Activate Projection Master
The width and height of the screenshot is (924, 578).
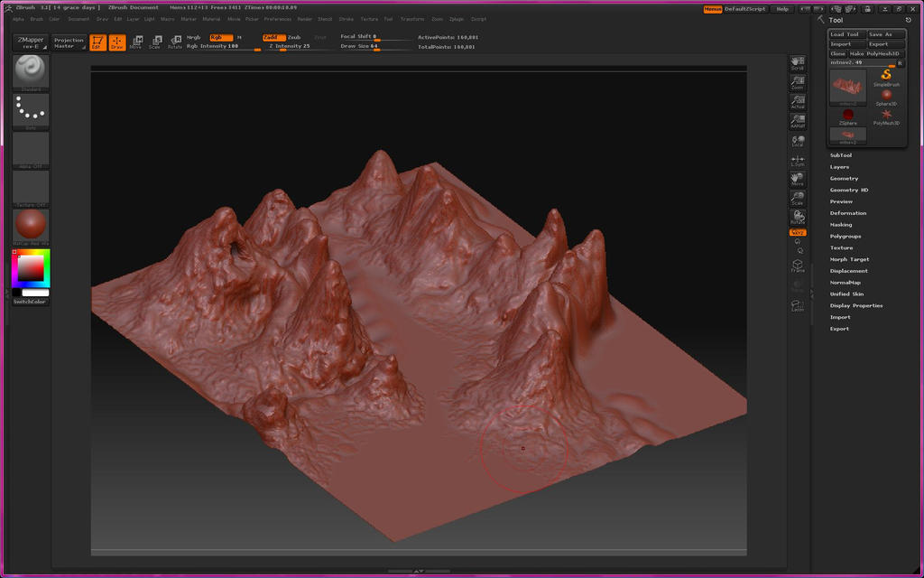pos(69,41)
